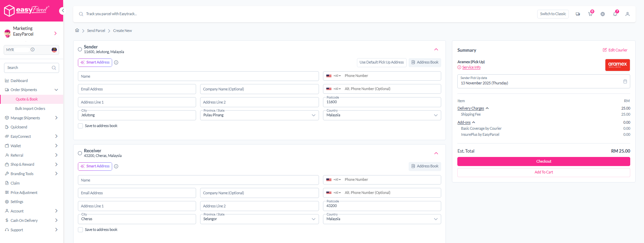The height and width of the screenshot is (243, 644).
Task: Open Dashboard in the sidebar
Action: (x=19, y=81)
